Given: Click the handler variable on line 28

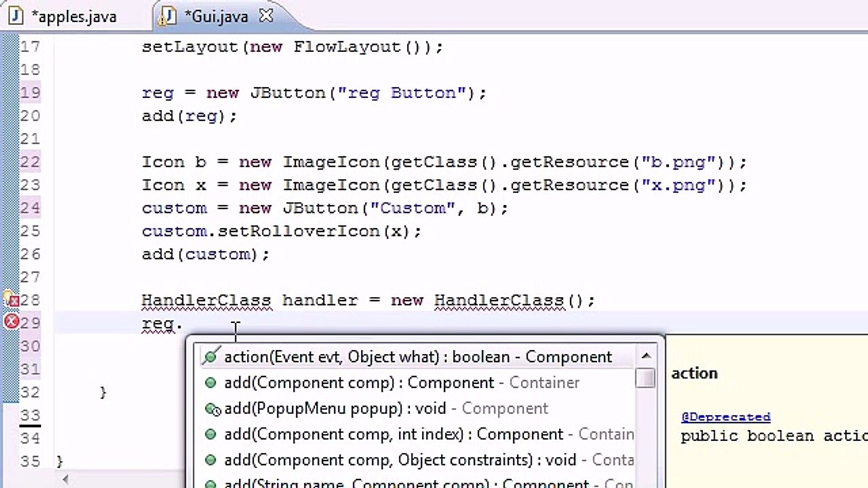Looking at the screenshot, I should click(319, 300).
